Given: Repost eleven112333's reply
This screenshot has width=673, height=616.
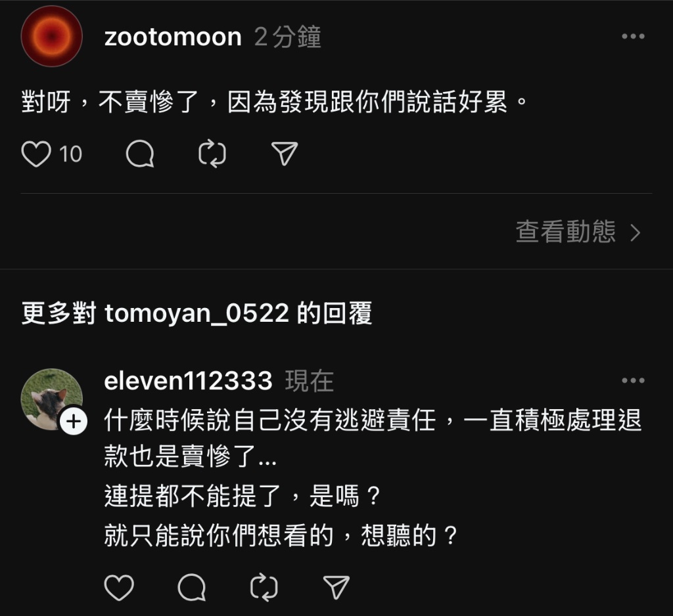Looking at the screenshot, I should [264, 587].
